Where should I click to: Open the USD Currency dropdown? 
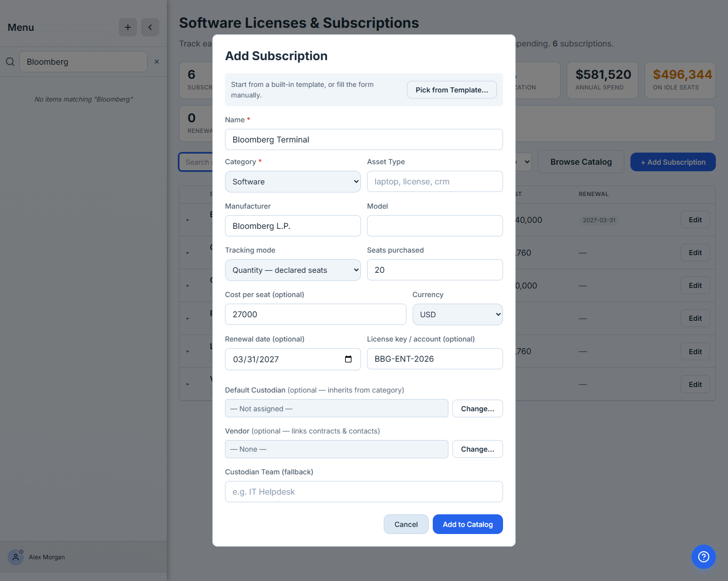click(x=458, y=314)
